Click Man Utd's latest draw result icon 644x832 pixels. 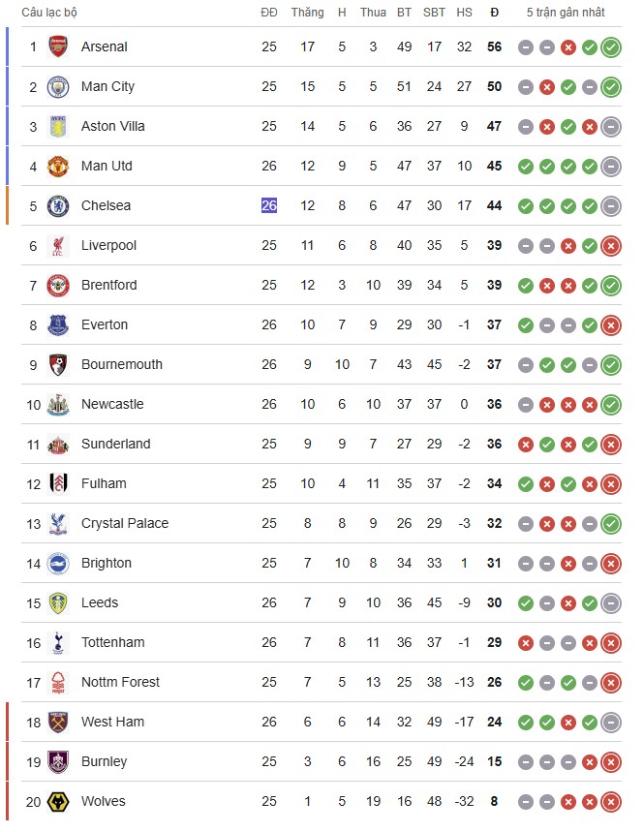610,167
